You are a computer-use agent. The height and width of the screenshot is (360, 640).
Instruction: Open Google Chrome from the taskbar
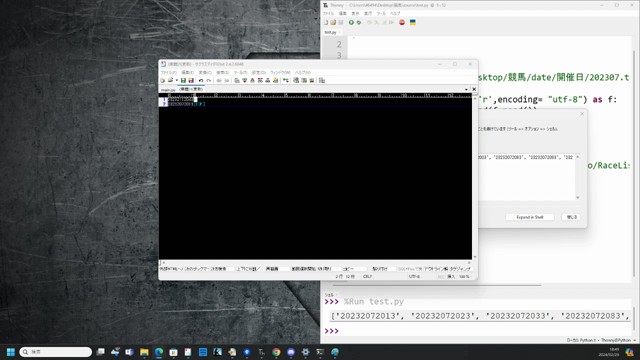tap(276, 352)
